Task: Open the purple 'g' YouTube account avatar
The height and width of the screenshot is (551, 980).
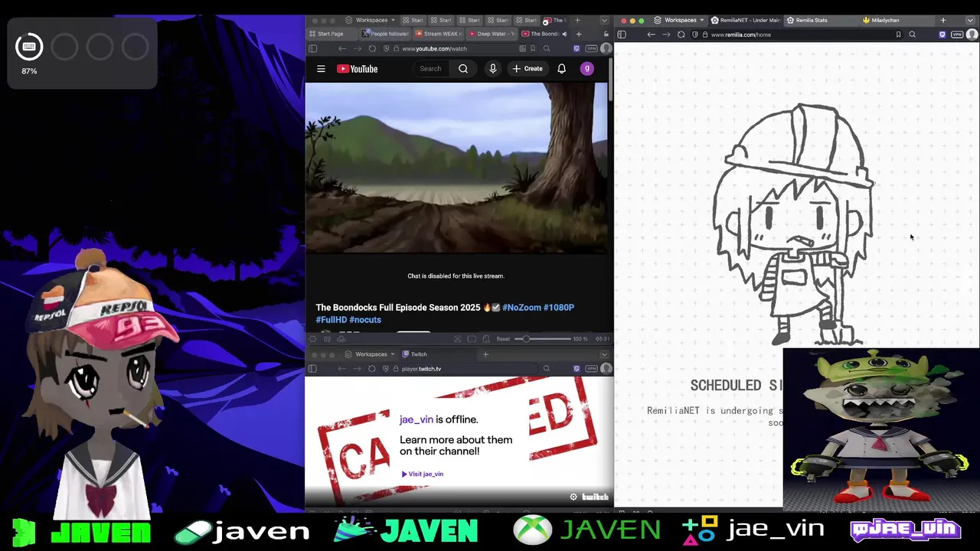Action: (587, 69)
